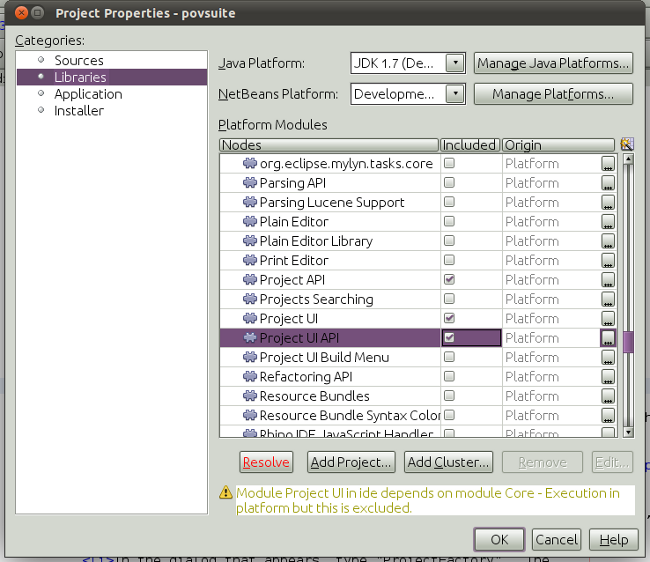Click the column chooser icon in table header

626,145
